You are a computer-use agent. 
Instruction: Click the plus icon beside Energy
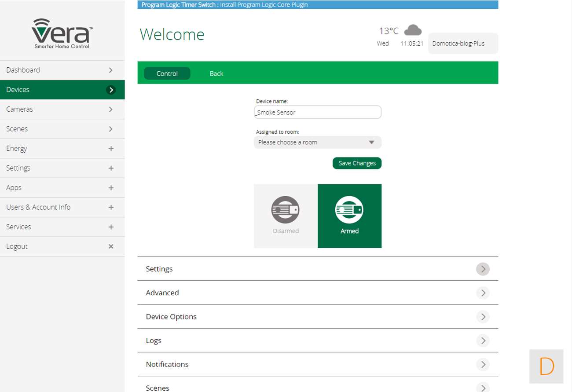[x=111, y=149]
